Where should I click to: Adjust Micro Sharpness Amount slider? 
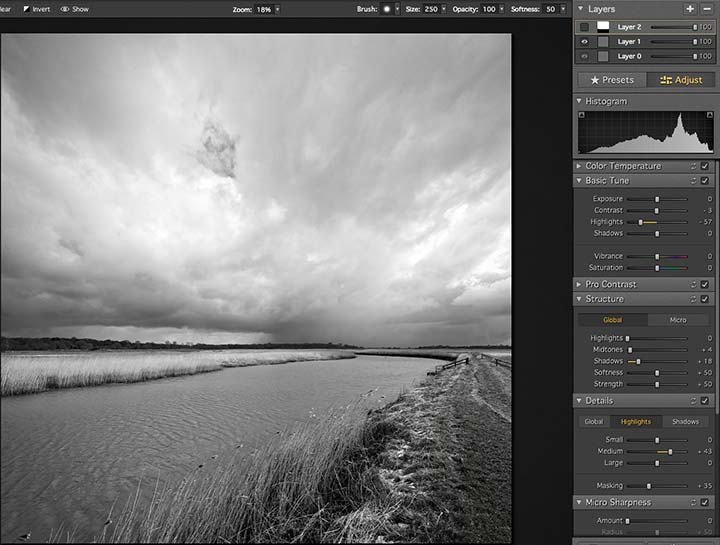pyautogui.click(x=657, y=521)
